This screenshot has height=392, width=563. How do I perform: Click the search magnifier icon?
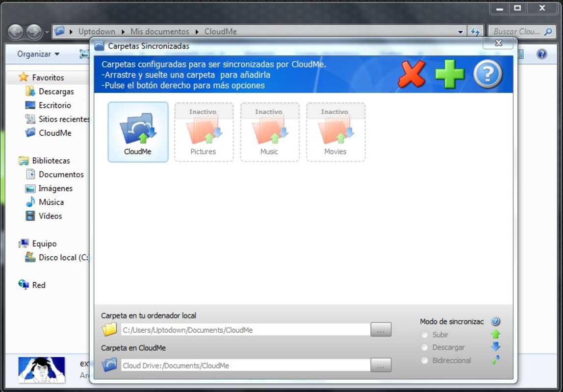point(548,31)
